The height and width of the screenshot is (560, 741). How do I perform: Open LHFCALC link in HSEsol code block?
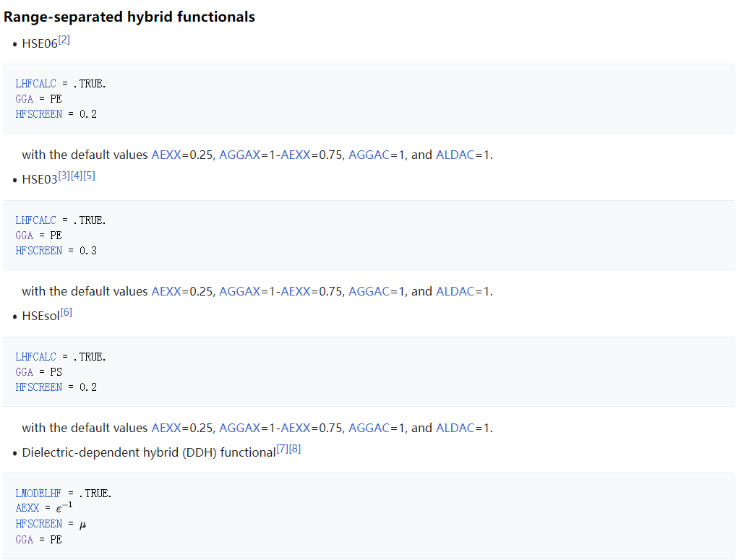pyautogui.click(x=35, y=357)
